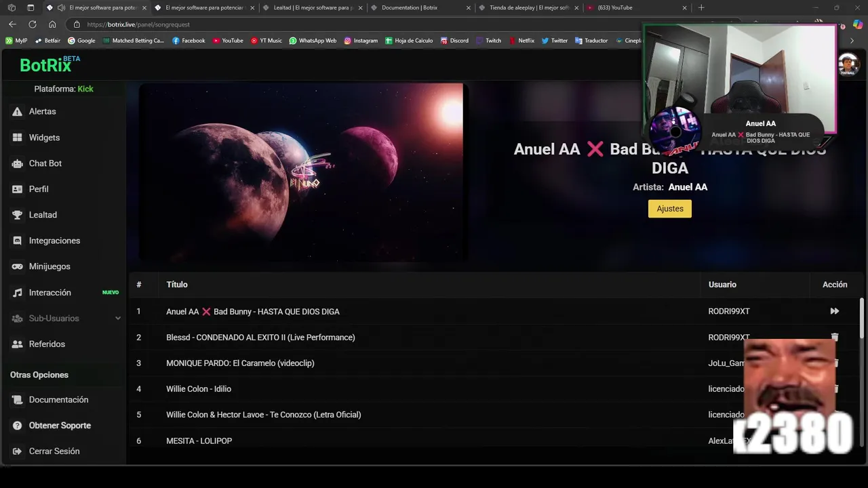Image resolution: width=868 pixels, height=488 pixels.
Task: Open the Copilot icon in toolbar
Action: click(858, 24)
